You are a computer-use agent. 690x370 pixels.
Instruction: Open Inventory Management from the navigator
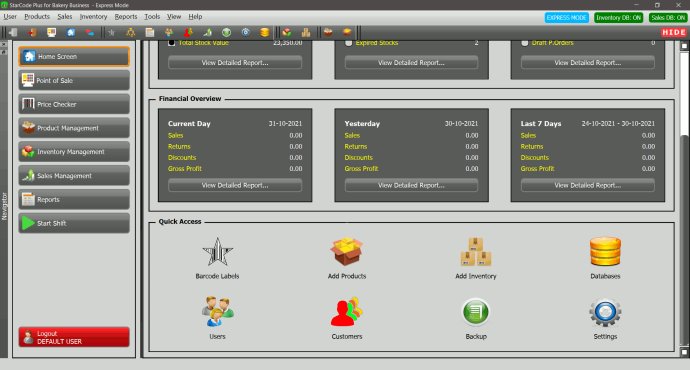click(x=74, y=152)
